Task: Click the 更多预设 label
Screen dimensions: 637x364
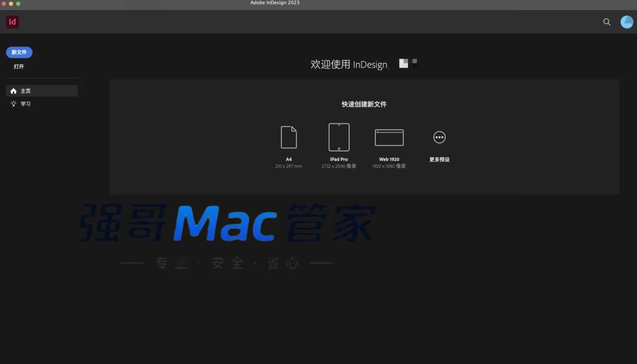Action: point(439,160)
